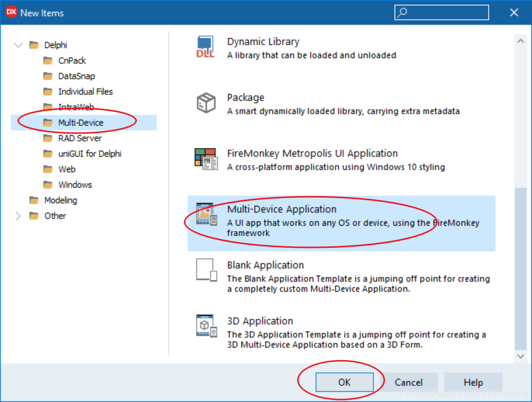Select IntraWeb category label
The image size is (532, 402).
(x=76, y=107)
